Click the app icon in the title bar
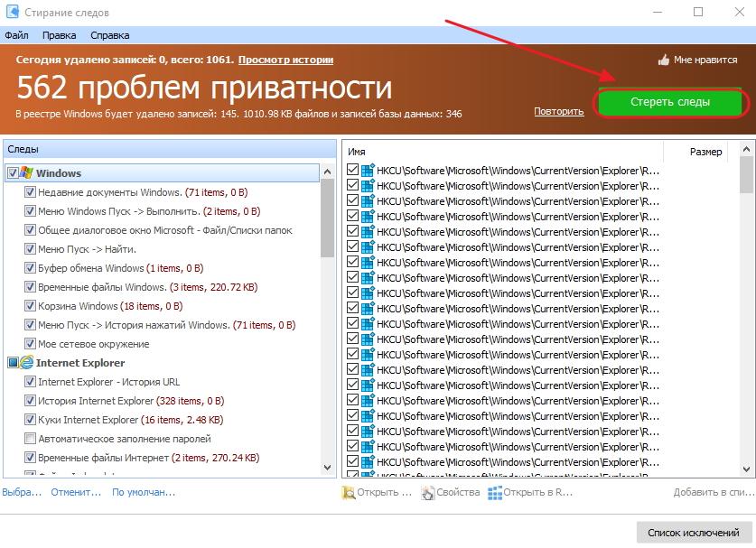This screenshot has width=756, height=548. coord(12,12)
